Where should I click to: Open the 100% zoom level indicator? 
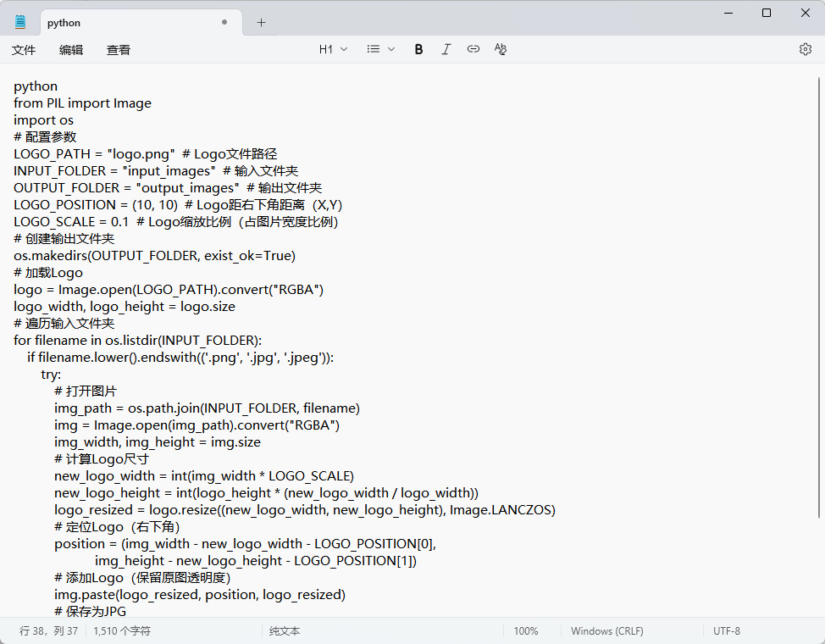(526, 630)
